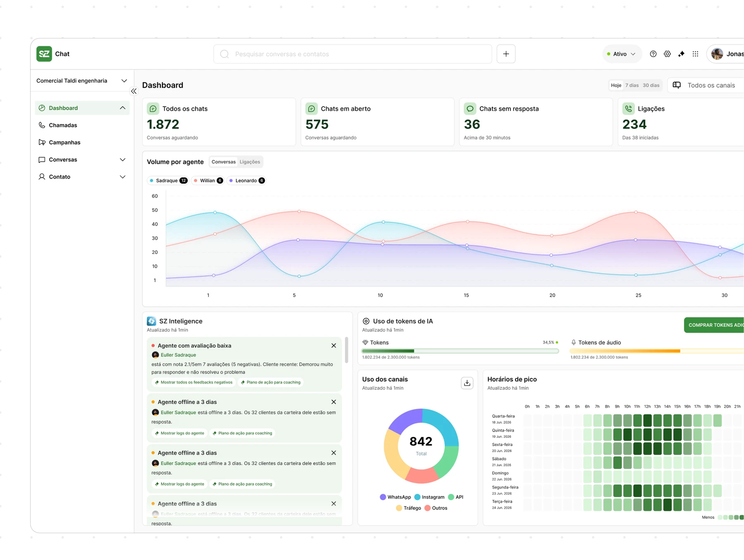The image size is (744, 560).
Task: Click the plus button next to search
Action: point(506,54)
